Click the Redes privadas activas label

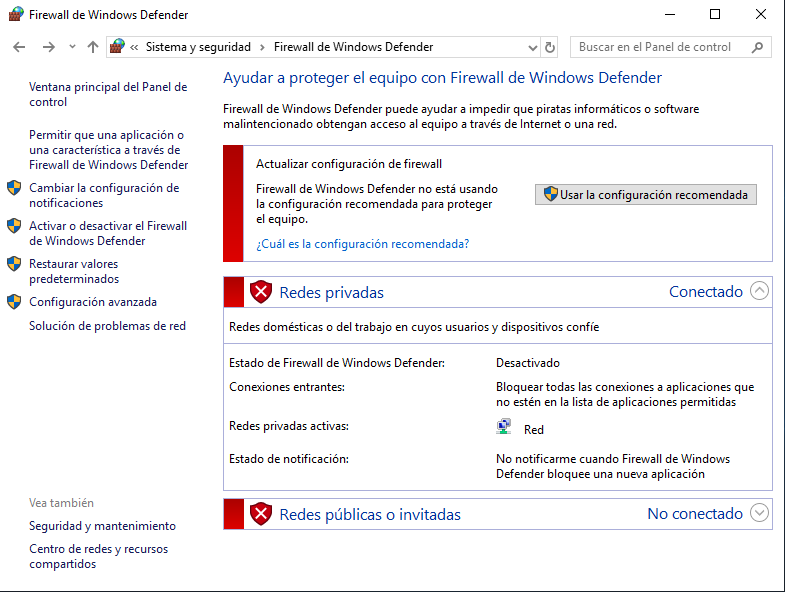click(x=289, y=426)
